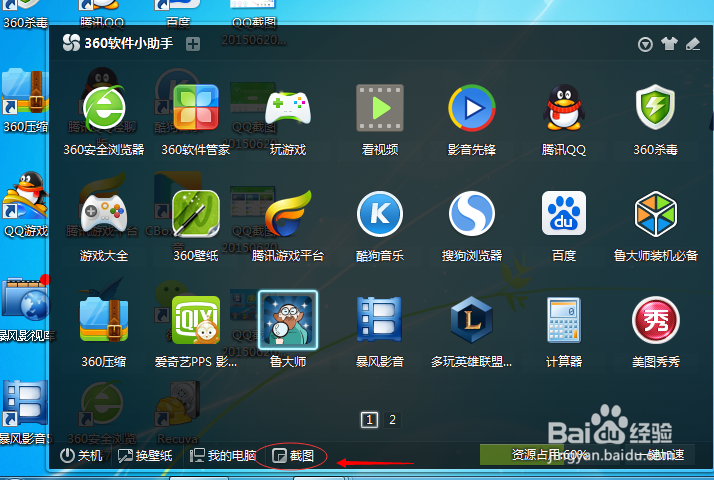Open 360压缩 in the assistant panel

pos(104,320)
